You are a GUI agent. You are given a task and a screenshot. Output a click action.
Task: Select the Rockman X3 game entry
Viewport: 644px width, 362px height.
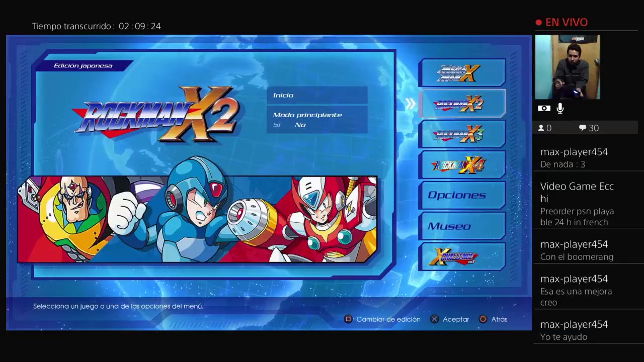coord(462,134)
